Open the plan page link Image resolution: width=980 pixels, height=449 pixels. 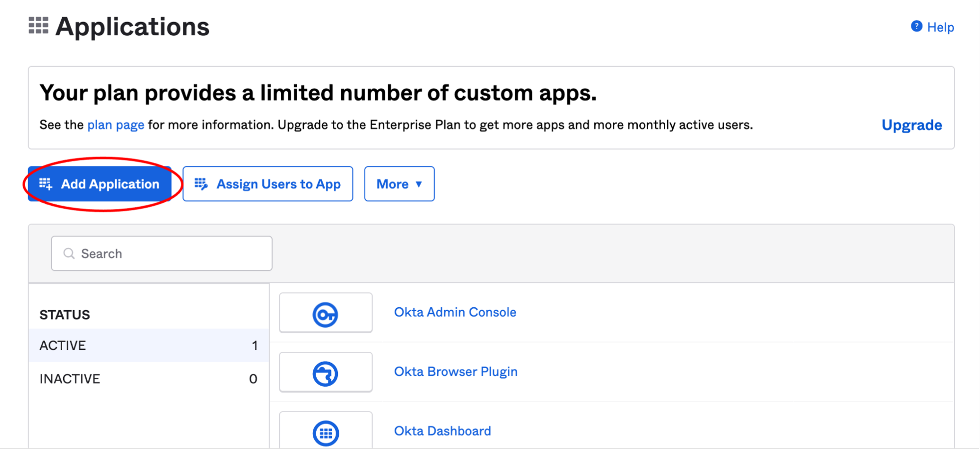116,125
